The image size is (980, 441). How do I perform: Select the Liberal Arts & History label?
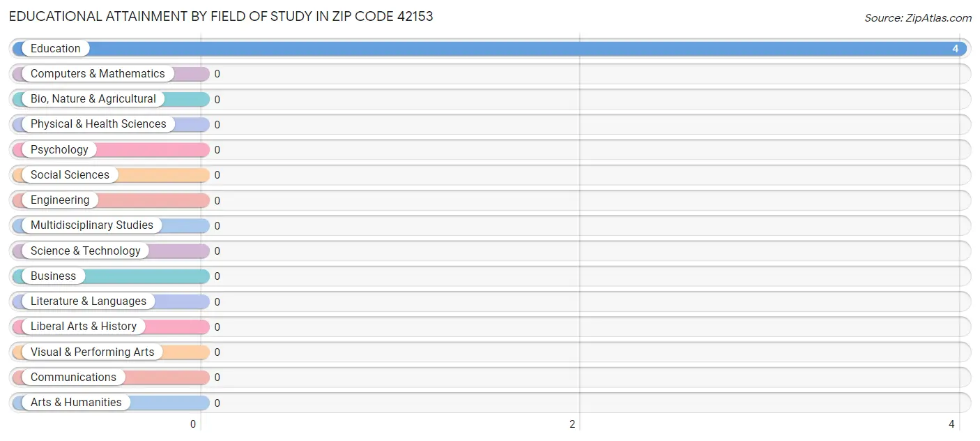(x=84, y=327)
